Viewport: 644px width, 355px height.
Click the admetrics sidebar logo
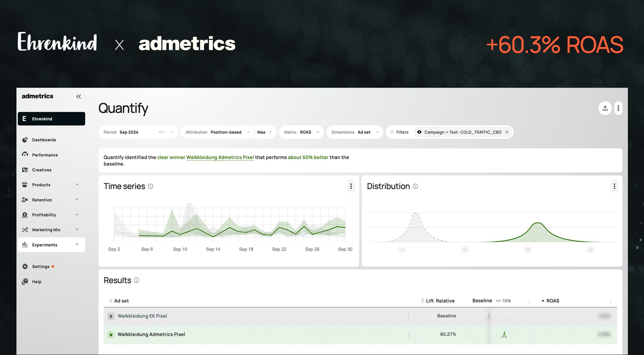[x=37, y=96]
